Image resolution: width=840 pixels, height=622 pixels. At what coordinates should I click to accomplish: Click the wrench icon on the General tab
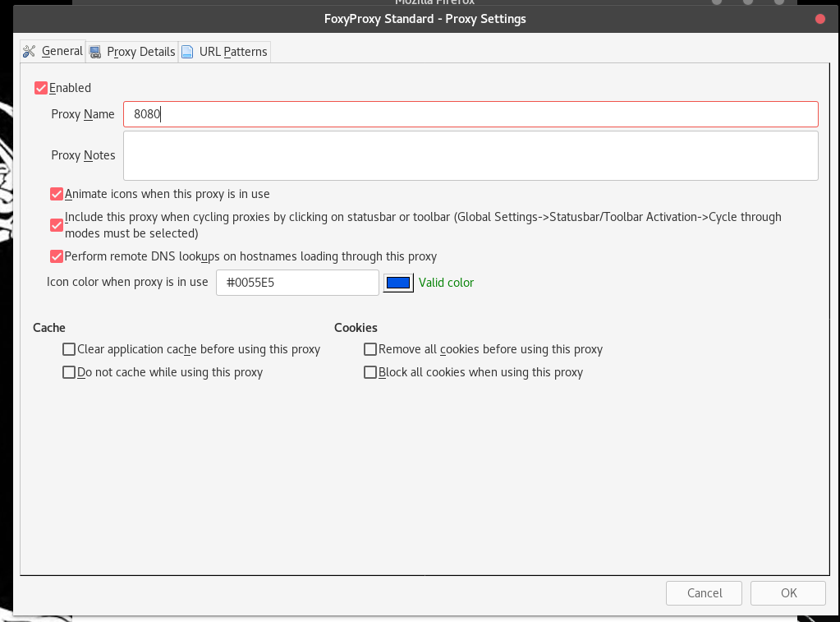30,52
